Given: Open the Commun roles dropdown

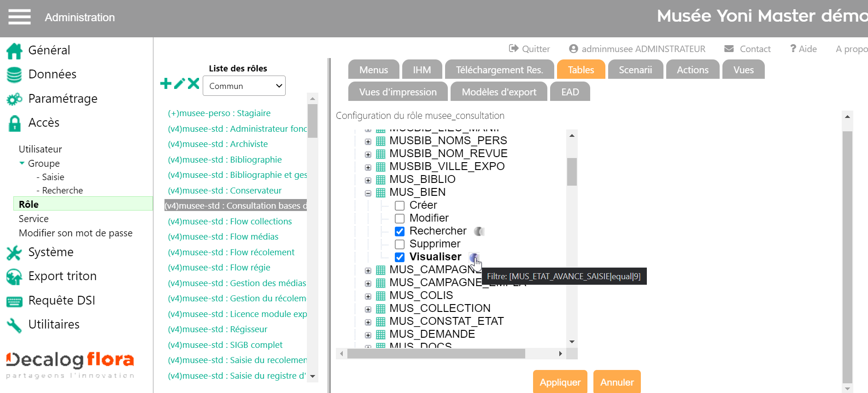Looking at the screenshot, I should [x=244, y=86].
